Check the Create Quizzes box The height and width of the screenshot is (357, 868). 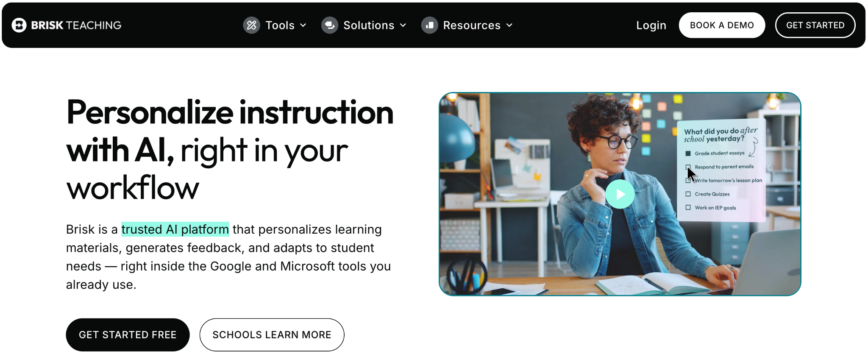click(x=688, y=194)
